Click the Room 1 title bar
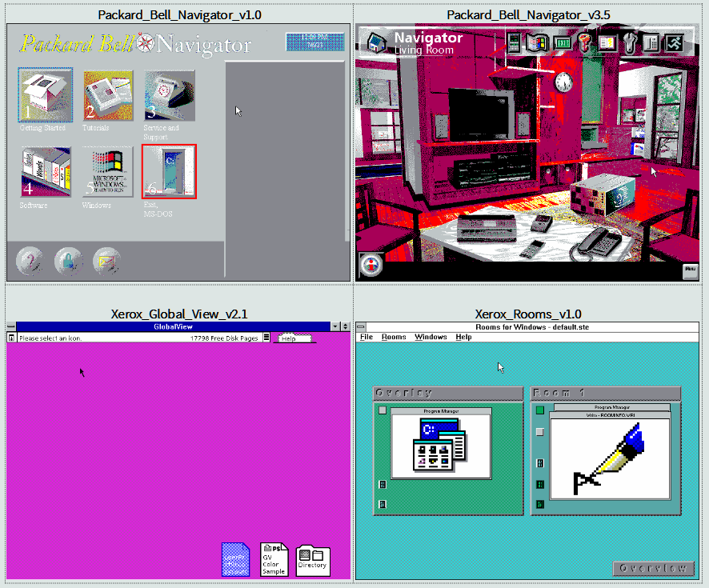 [x=606, y=394]
